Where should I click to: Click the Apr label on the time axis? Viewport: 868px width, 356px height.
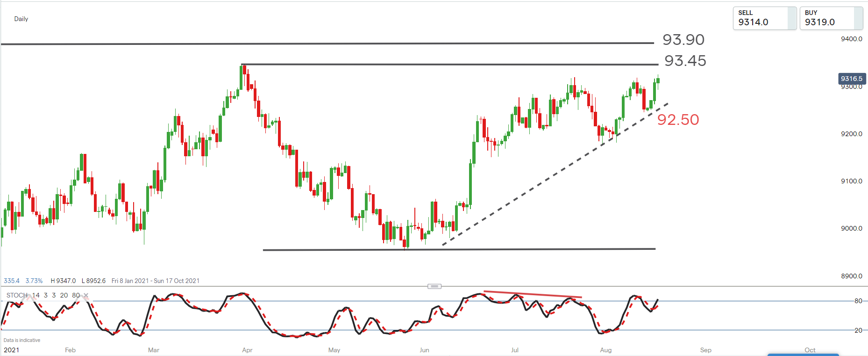[x=247, y=350]
